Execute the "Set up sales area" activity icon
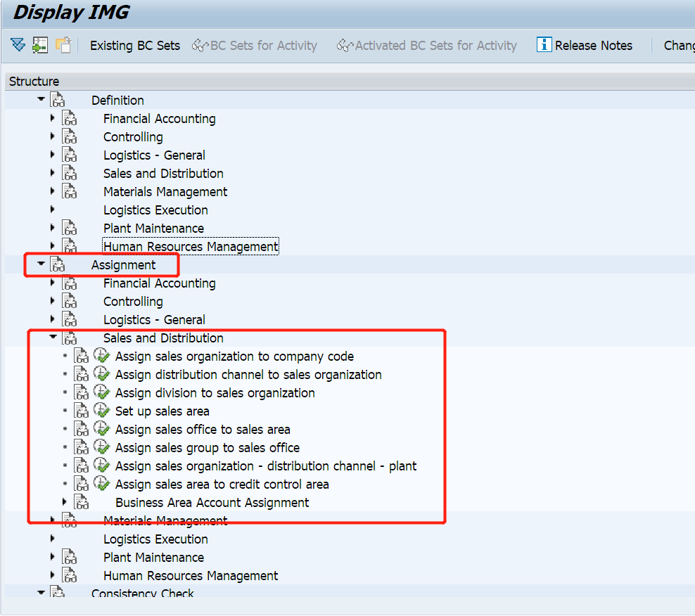This screenshot has height=616, width=695. click(102, 410)
